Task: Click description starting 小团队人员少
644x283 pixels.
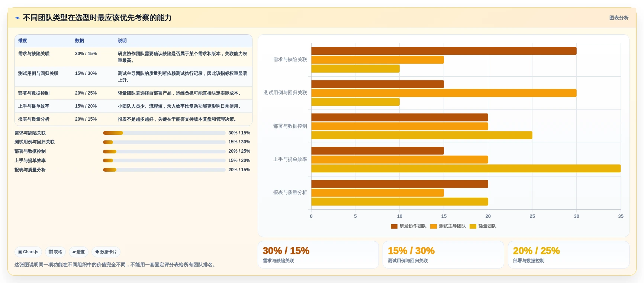Action: (x=180, y=106)
